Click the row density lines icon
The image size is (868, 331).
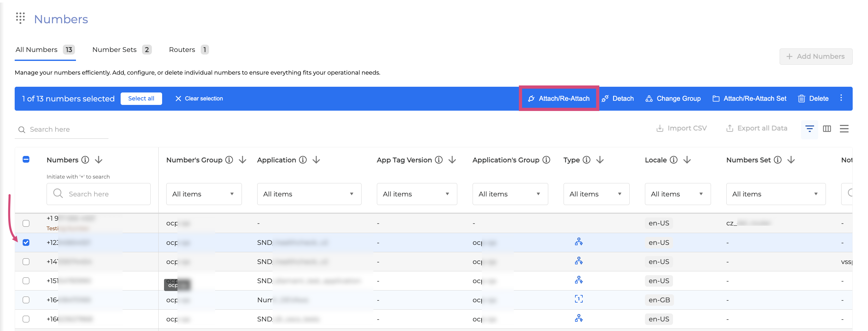pyautogui.click(x=844, y=129)
